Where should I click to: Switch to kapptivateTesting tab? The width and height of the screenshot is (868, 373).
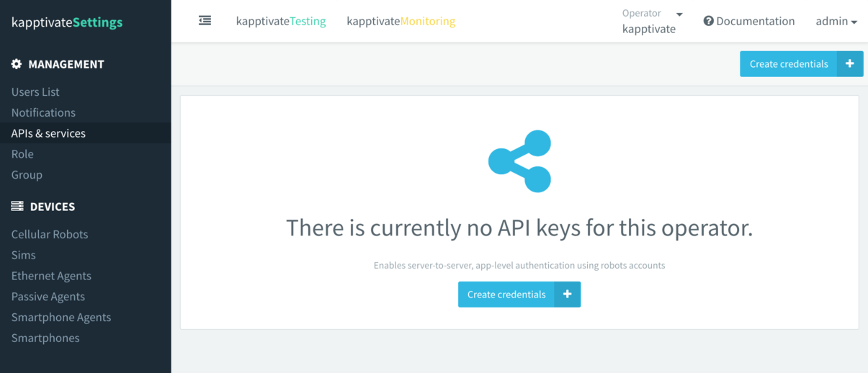pos(281,22)
